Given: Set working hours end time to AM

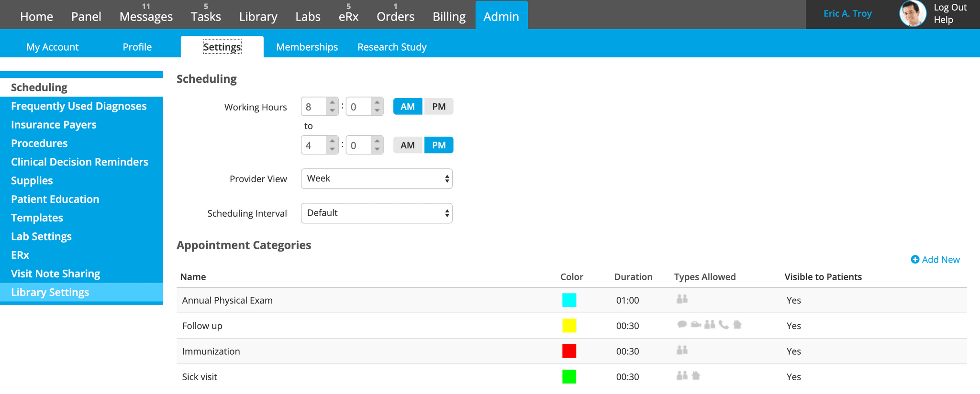Looking at the screenshot, I should click(407, 145).
